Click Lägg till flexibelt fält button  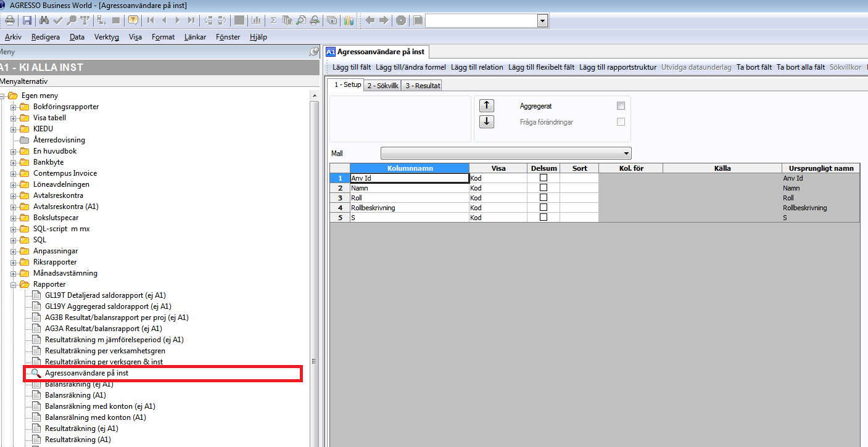pos(541,67)
